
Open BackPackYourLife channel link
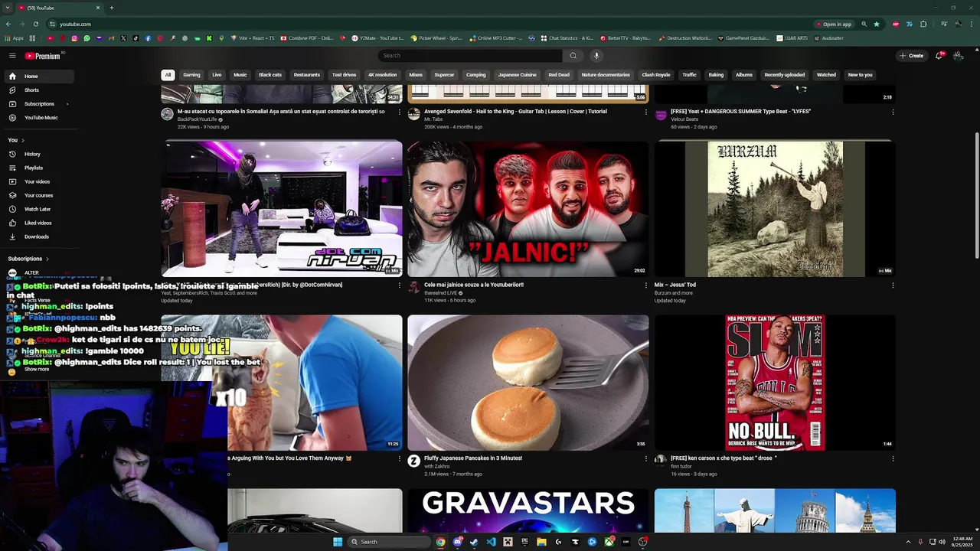198,119
